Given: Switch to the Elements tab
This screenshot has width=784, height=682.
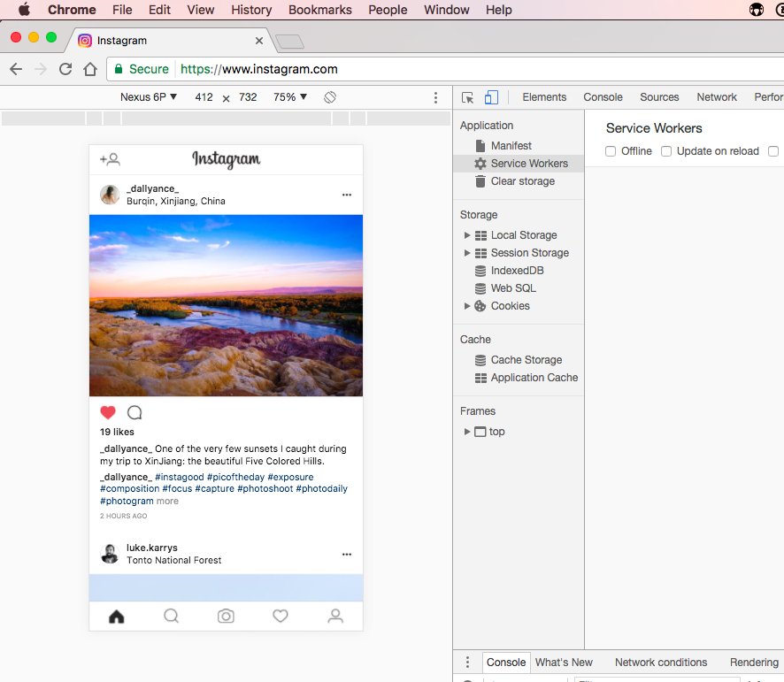Looking at the screenshot, I should 544,97.
